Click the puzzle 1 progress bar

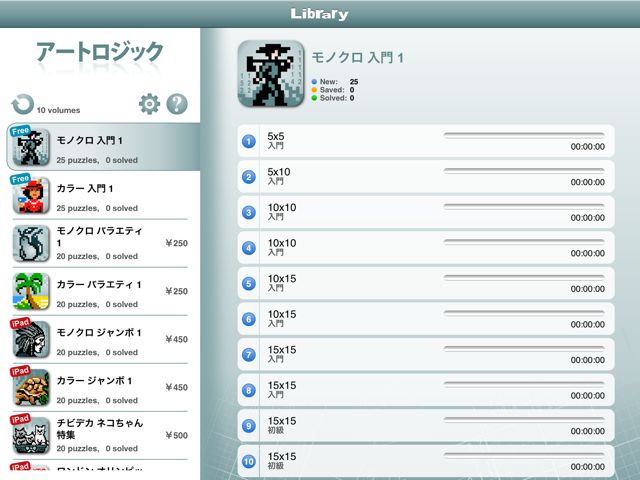(524, 135)
